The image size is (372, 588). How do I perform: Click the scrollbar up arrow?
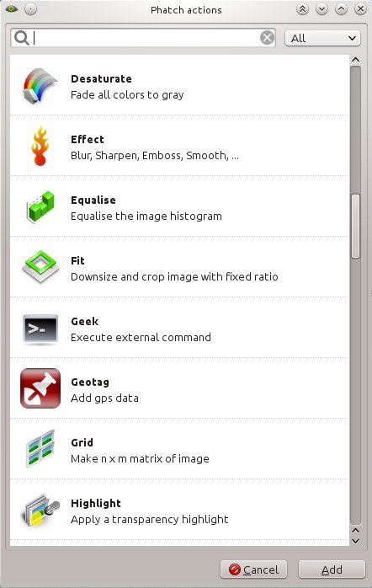click(355, 60)
